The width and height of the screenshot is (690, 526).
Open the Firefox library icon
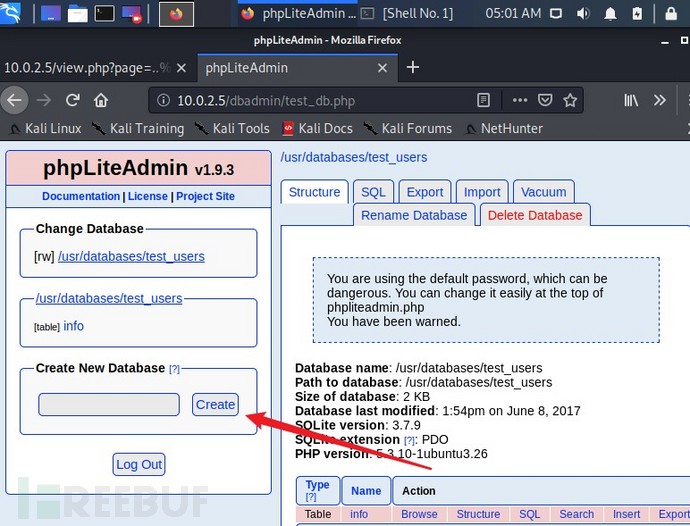pos(631,100)
